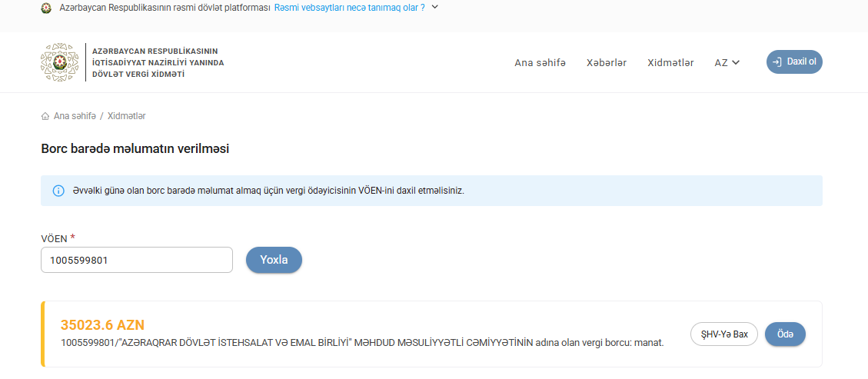The image size is (868, 379).
Task: Click the Ödə pay button
Action: [x=785, y=334]
